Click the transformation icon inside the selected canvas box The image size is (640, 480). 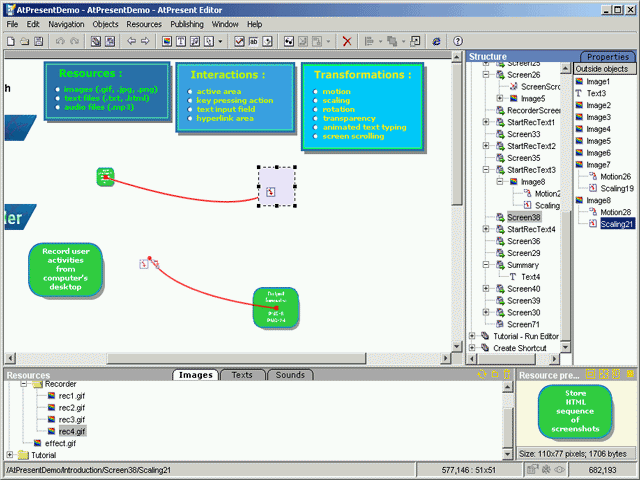[x=271, y=192]
